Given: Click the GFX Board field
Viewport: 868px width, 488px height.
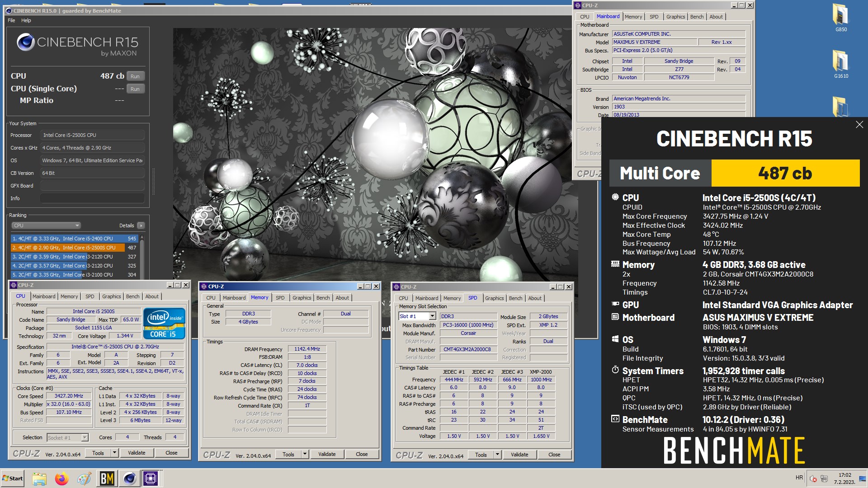Looking at the screenshot, I should [x=92, y=186].
